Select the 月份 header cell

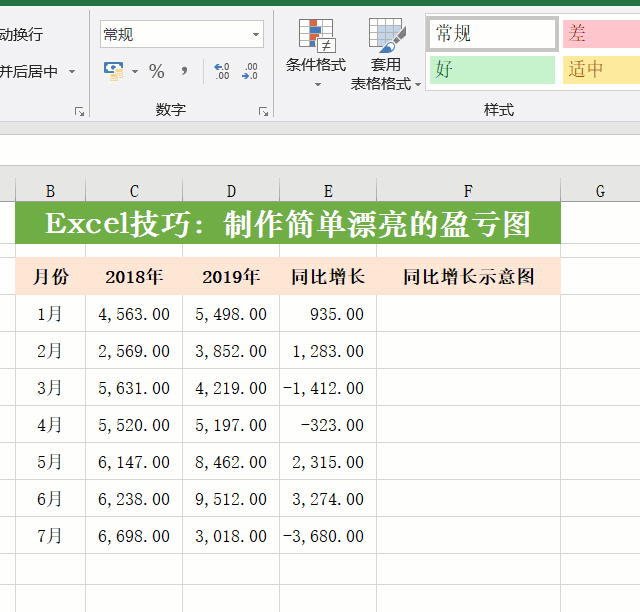(50, 276)
